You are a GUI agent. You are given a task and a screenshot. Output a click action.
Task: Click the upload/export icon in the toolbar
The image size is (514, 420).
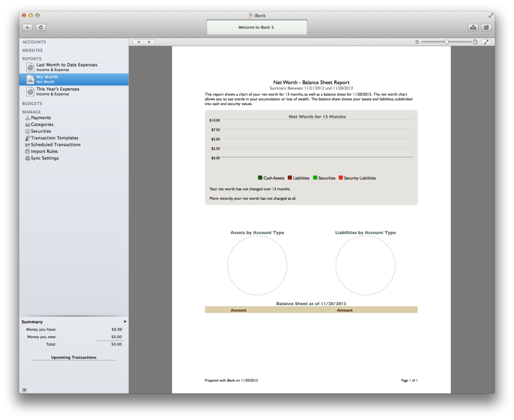[473, 27]
